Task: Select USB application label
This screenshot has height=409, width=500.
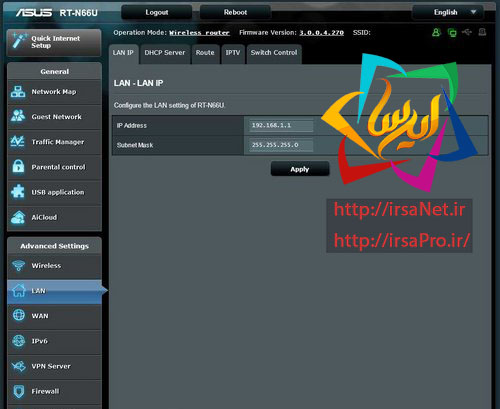Action: click(x=58, y=192)
